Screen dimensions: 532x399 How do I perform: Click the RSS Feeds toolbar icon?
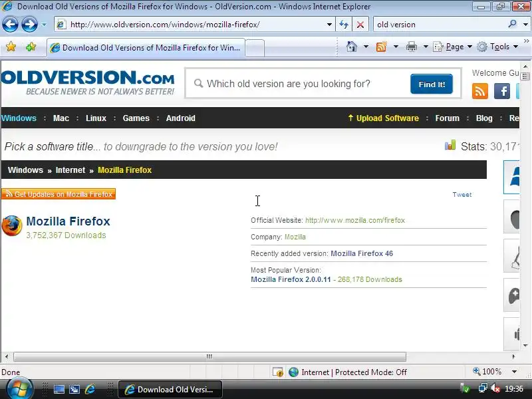[x=381, y=47]
